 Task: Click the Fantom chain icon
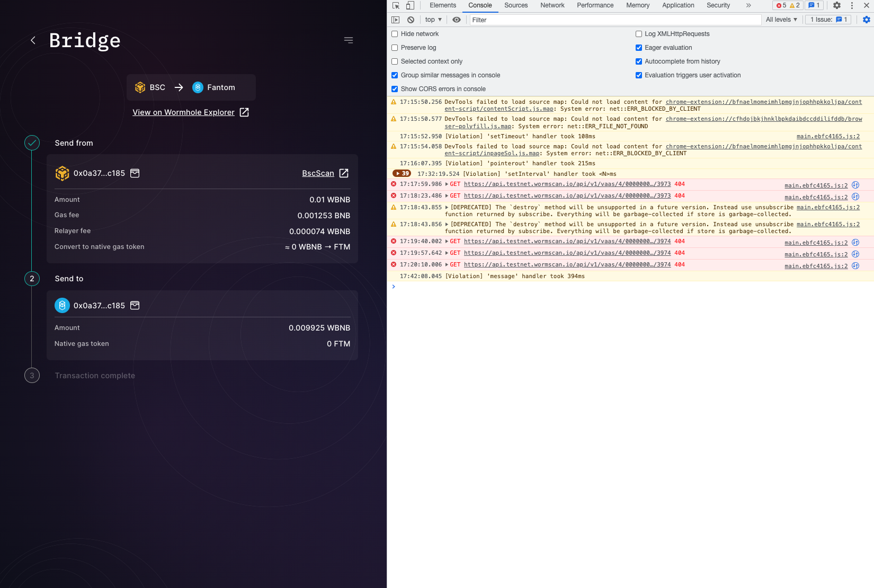(x=199, y=87)
